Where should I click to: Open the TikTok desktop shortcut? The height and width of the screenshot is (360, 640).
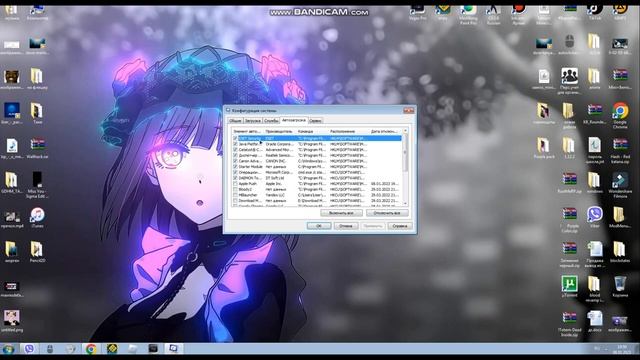(x=594, y=12)
